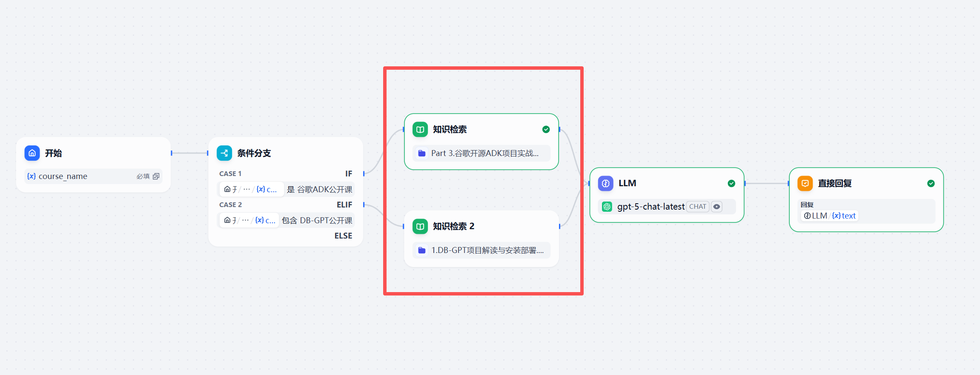Image resolution: width=980 pixels, height=375 pixels.
Task: Select the condition branch node icon
Action: click(x=224, y=153)
